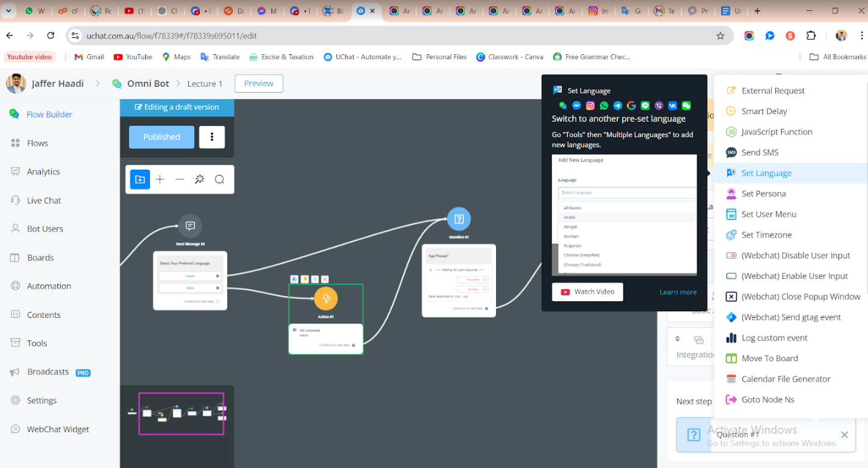
Task: Click the search magnifier icon on canvas toolbar
Action: [x=219, y=179]
